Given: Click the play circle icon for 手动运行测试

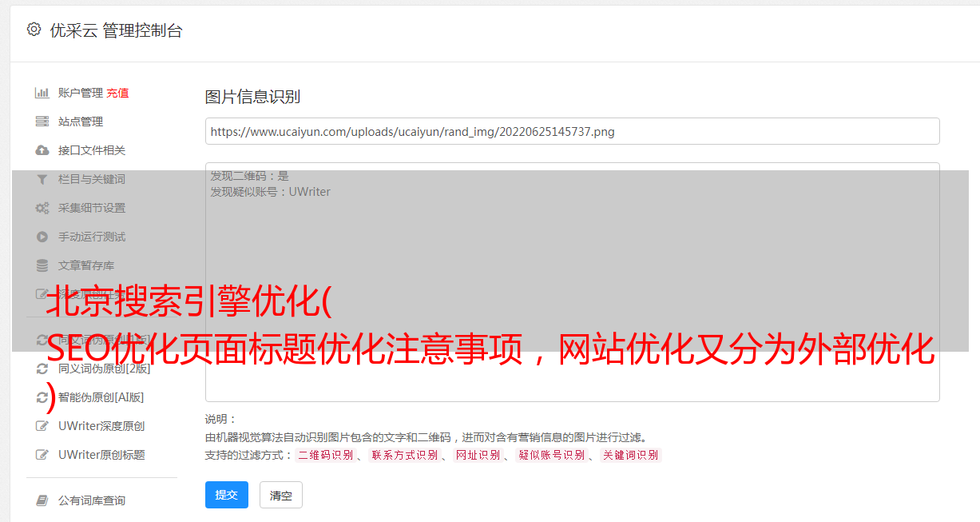Looking at the screenshot, I should 42,237.
